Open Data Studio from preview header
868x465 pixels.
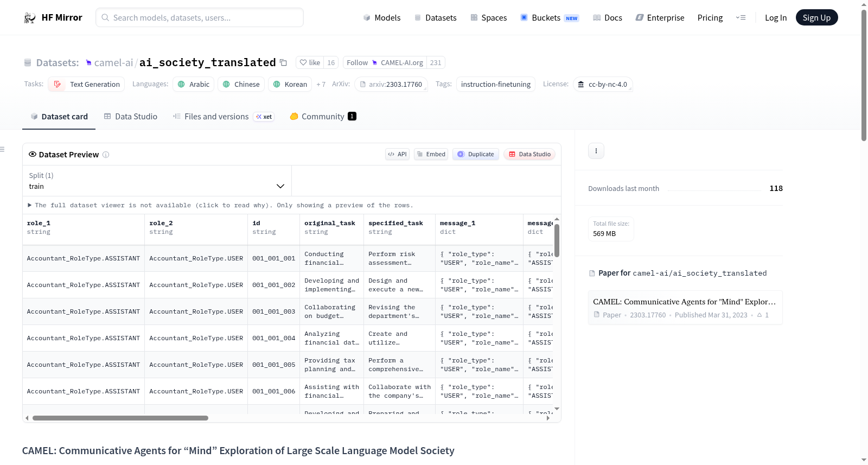pos(529,154)
